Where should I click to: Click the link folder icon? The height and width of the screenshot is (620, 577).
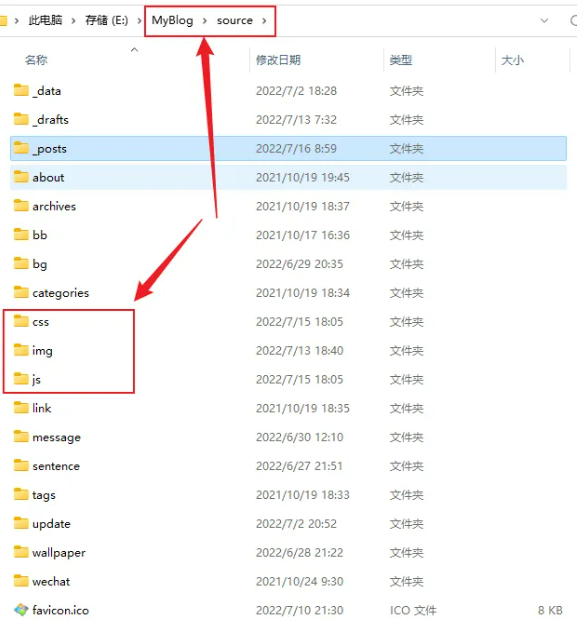(x=21, y=408)
